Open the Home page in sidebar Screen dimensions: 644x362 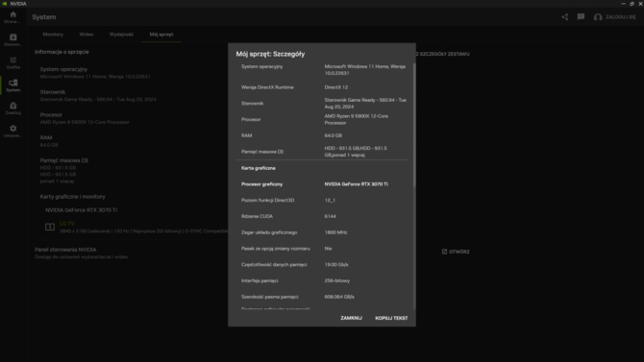coord(12,17)
